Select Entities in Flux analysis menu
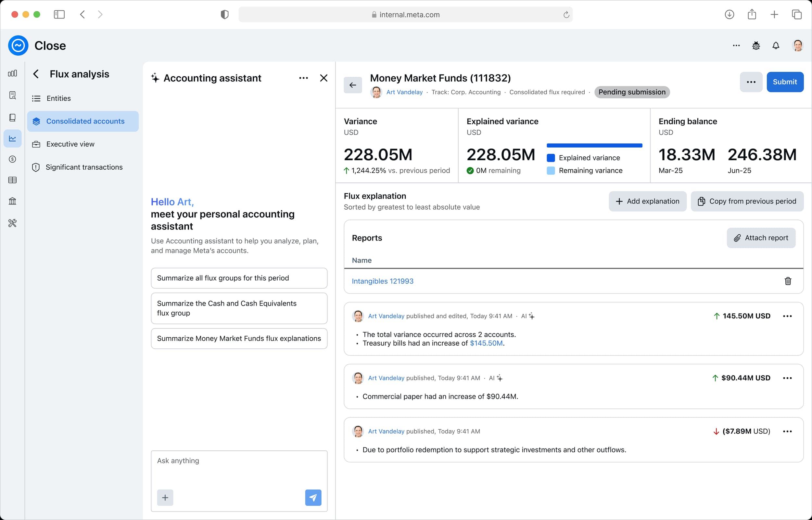Screen dimensions: 812x520 coord(83,98)
